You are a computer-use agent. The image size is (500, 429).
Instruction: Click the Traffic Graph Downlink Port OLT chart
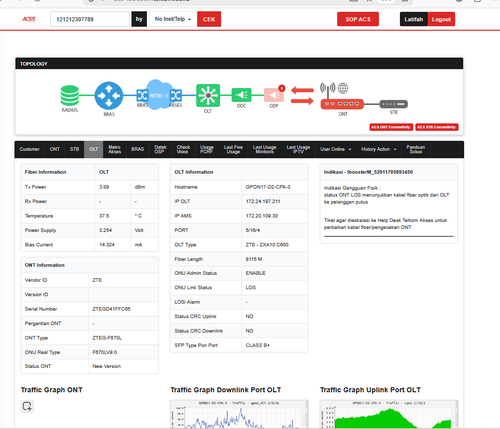239,414
